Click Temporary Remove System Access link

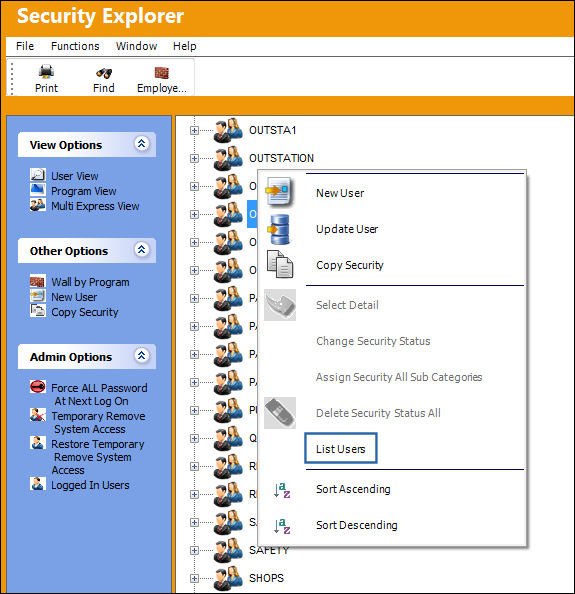coord(98,422)
